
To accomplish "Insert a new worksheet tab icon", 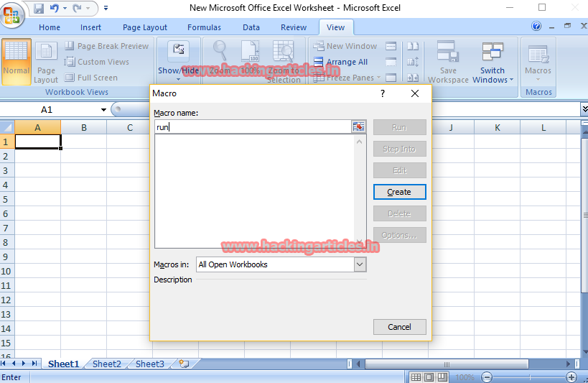I will click(x=184, y=364).
